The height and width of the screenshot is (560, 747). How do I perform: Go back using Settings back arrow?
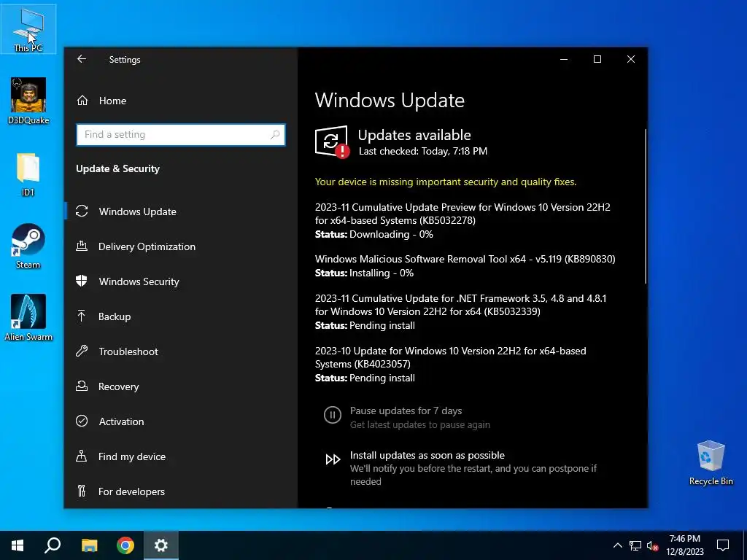tap(82, 59)
